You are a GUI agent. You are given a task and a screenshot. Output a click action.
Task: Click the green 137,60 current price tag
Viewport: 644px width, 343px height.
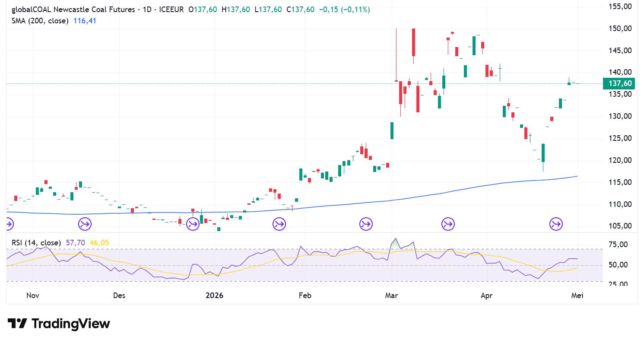[x=619, y=83]
